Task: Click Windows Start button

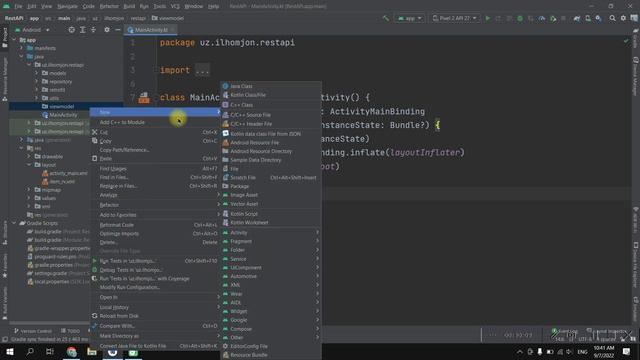Action: [x=10, y=351]
